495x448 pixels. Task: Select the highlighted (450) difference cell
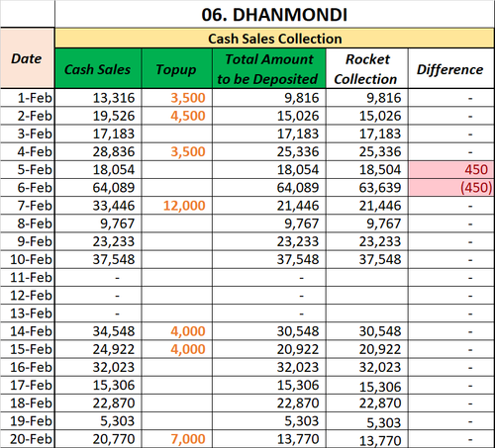[x=450, y=188]
